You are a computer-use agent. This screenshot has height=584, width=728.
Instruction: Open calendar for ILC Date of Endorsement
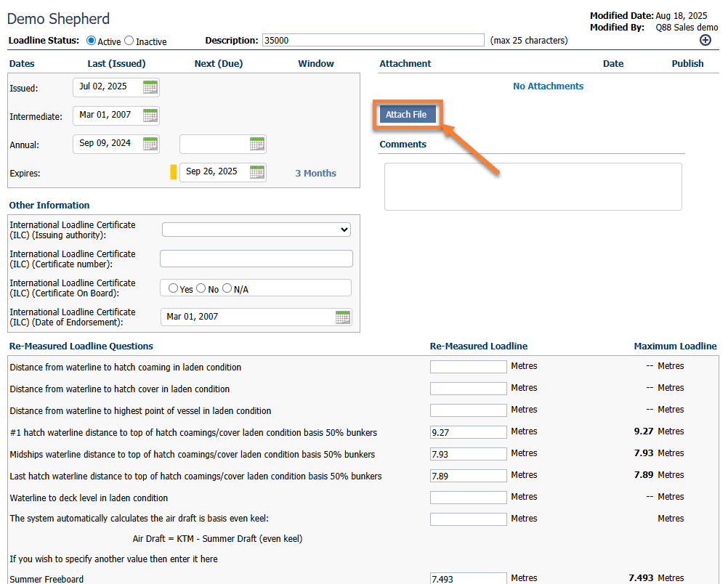click(343, 317)
